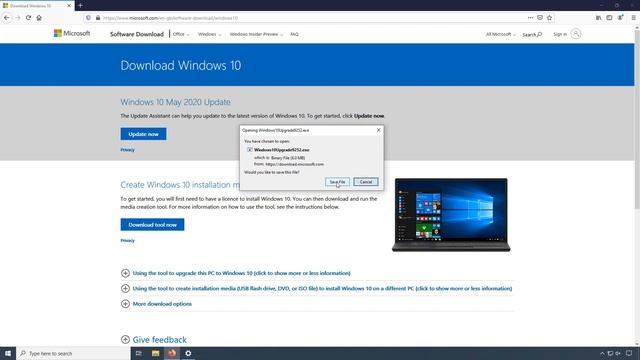Open the Firefox library icon
The height and width of the screenshot is (360, 640).
tap(598, 18)
